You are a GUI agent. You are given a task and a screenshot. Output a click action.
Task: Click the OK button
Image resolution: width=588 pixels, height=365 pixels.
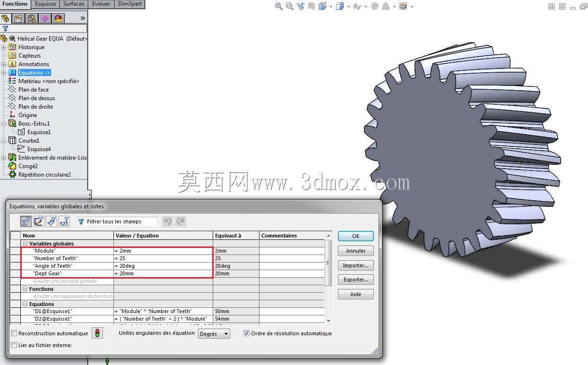pyautogui.click(x=355, y=236)
